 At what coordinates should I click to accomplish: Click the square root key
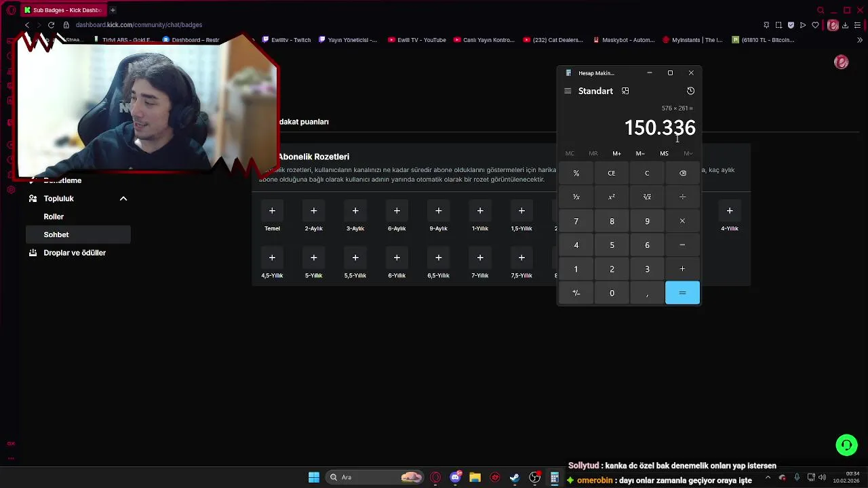pyautogui.click(x=647, y=197)
